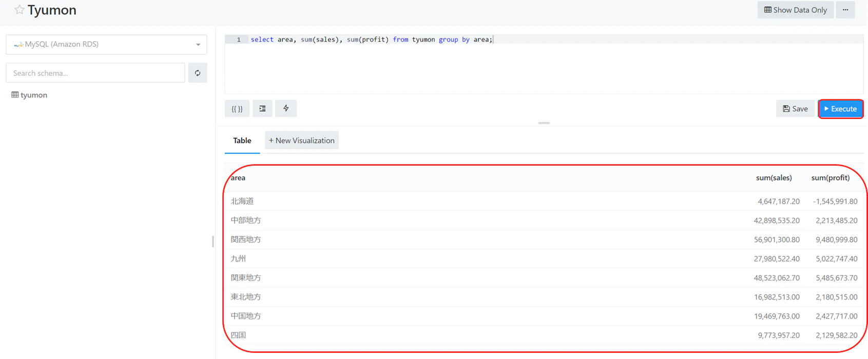This screenshot has height=359, width=868.
Task: Select the tyumon table in schema list
Action: pos(29,95)
